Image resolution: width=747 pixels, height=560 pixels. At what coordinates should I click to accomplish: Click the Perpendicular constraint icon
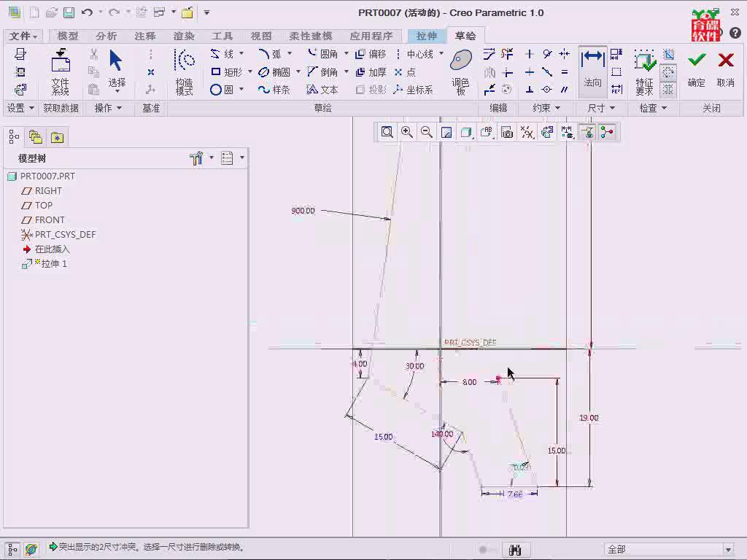530,90
